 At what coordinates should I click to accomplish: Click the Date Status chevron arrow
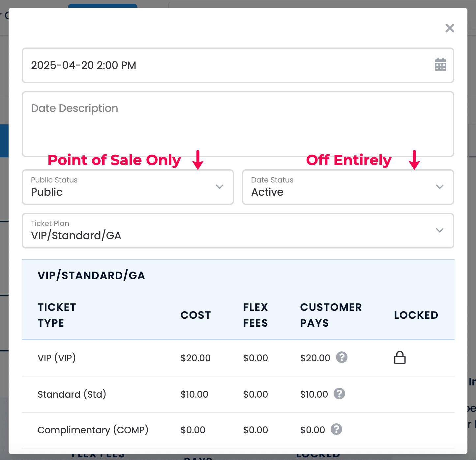tap(440, 187)
